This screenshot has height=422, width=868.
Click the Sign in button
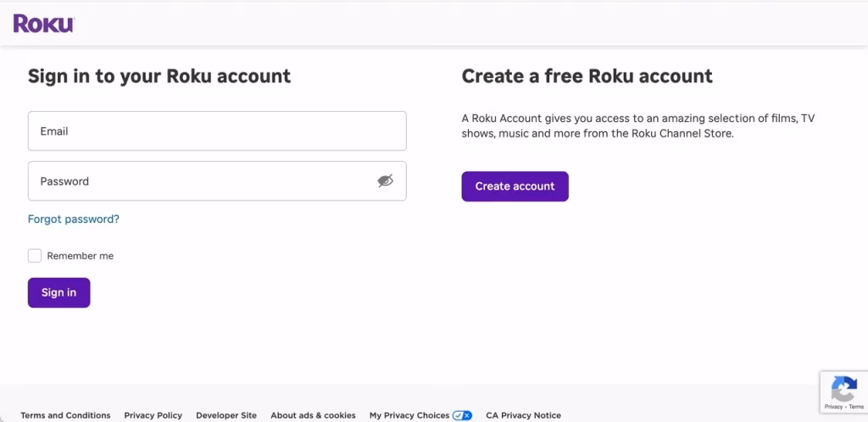pos(59,292)
